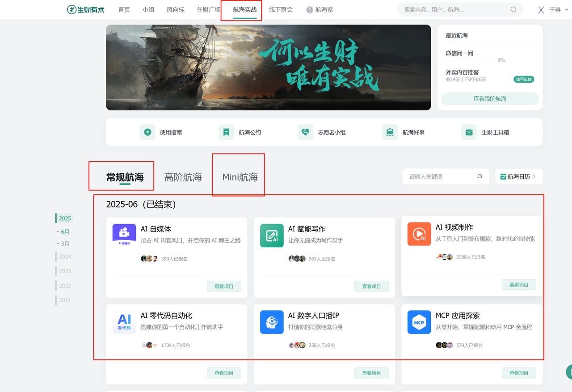Image resolution: width=572 pixels, height=392 pixels.
Task: Open the 使用指南 compass icon
Action: click(x=147, y=132)
